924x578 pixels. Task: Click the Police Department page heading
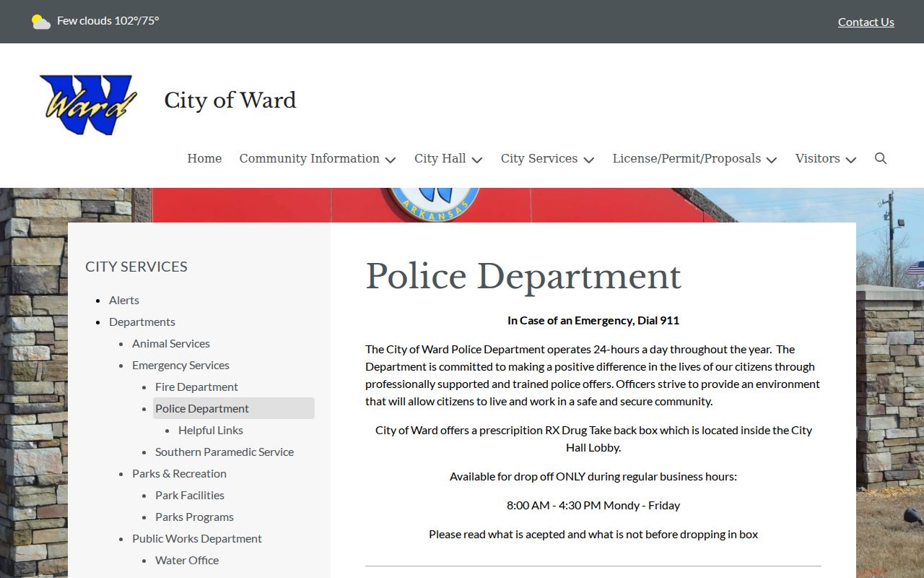[523, 276]
